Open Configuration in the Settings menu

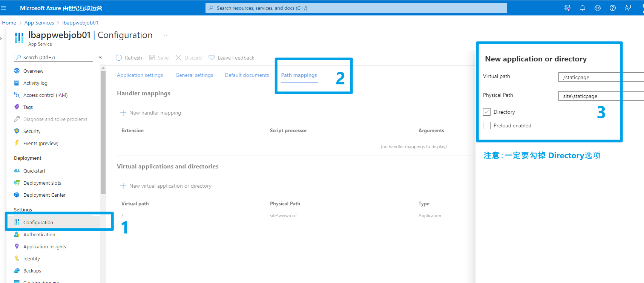click(38, 222)
